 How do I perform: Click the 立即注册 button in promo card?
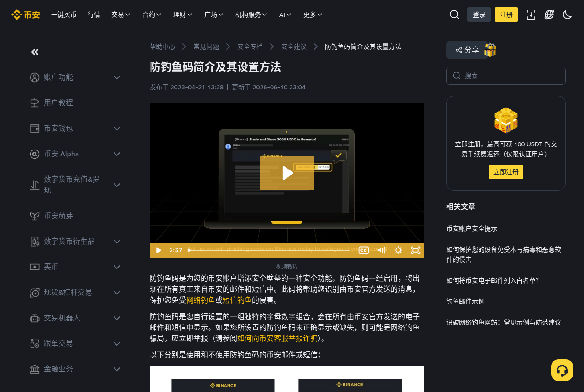point(506,172)
